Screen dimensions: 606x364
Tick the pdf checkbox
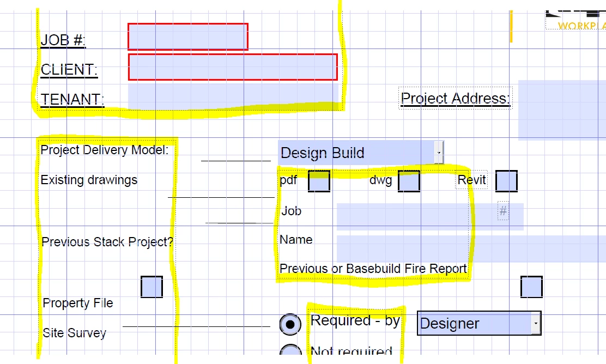(319, 181)
